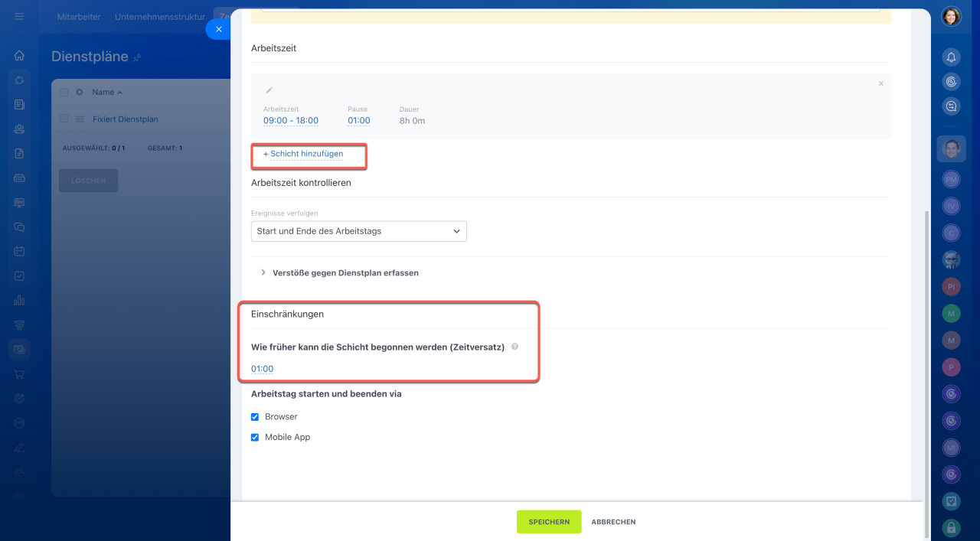Open the Mitarbeiter tab
The image size is (980, 541).
pos(79,17)
